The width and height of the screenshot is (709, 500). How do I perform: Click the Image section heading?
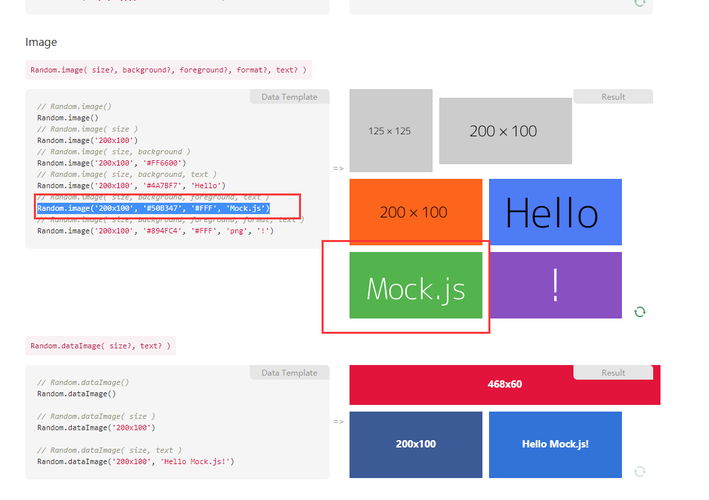(41, 43)
